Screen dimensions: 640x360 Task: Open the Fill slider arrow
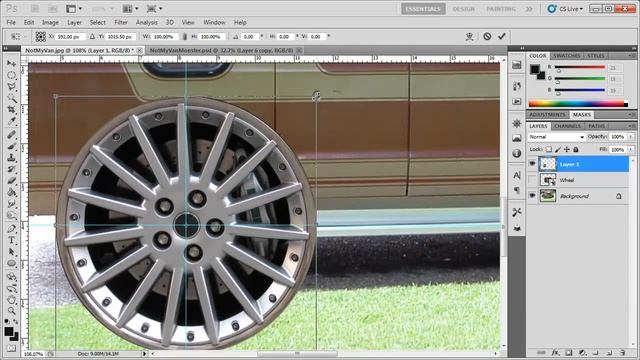631,150
